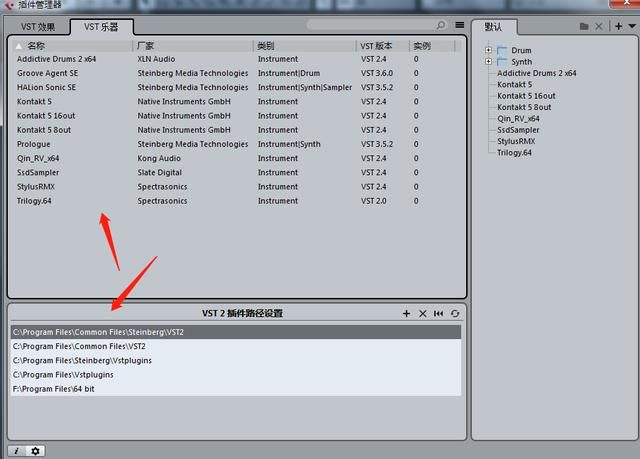Select the VST 乐器 tab
The width and height of the screenshot is (640, 459).
101,27
